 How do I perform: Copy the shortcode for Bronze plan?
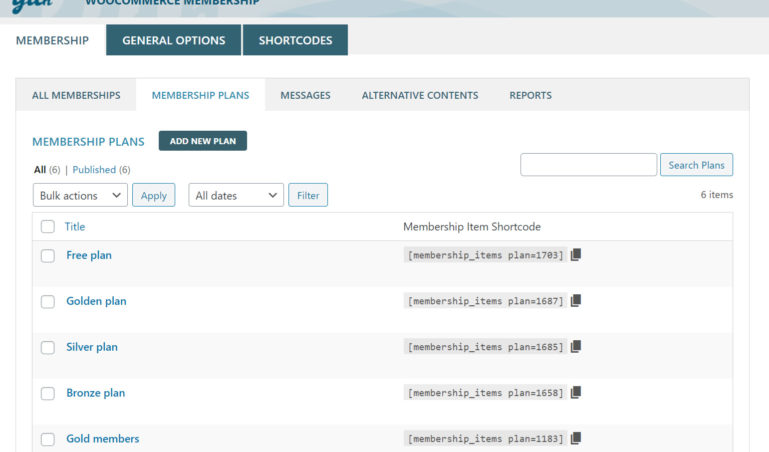[576, 392]
